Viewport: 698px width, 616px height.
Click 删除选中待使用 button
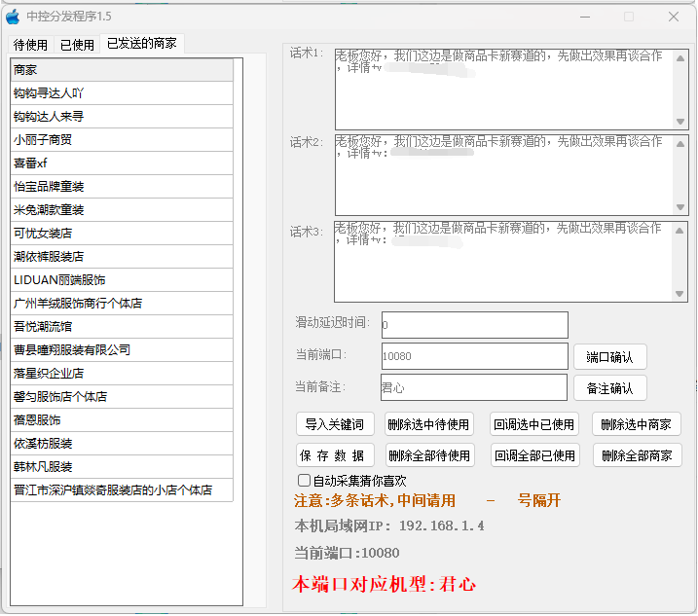pyautogui.click(x=428, y=424)
